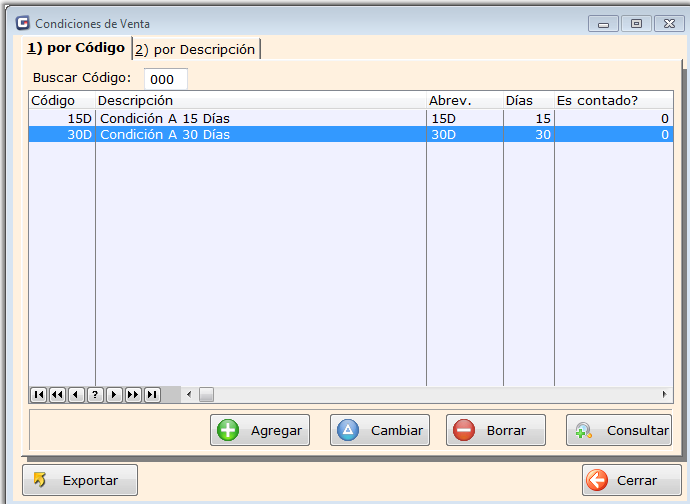690x504 pixels.
Task: Jump to the first record navigation button
Action: 38,395
